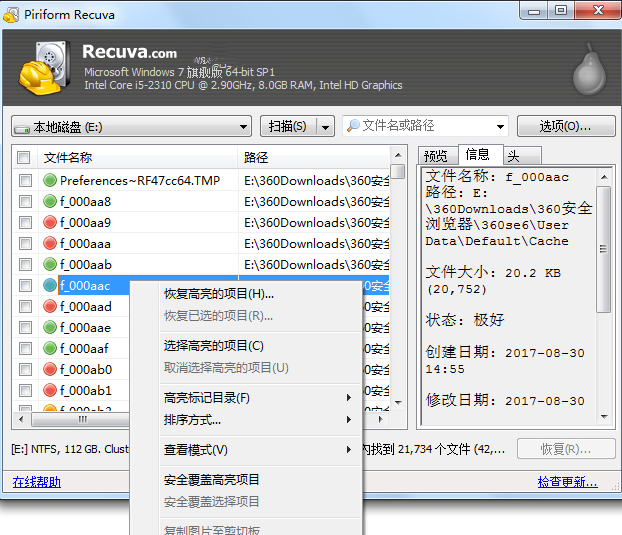Click the 文件名或路径 search input field
The width and height of the screenshot is (622, 535).
[426, 126]
